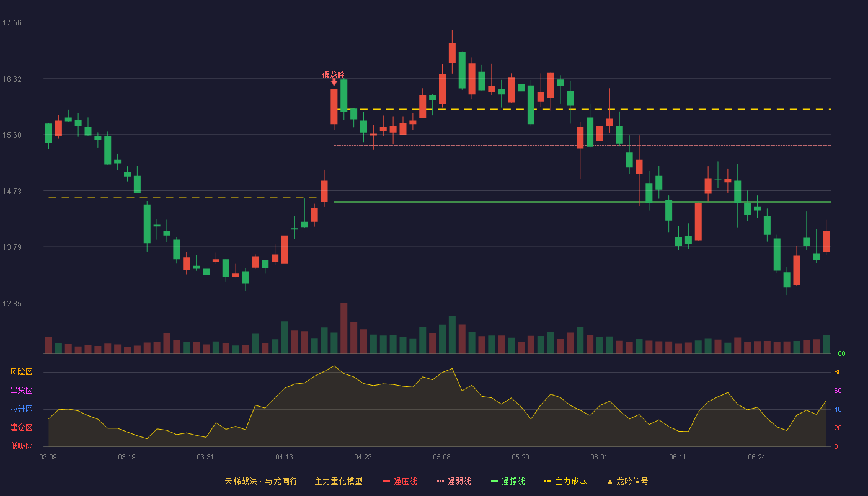Click the 12.85 price axis label
Screen dimensions: 868x496
(12, 304)
